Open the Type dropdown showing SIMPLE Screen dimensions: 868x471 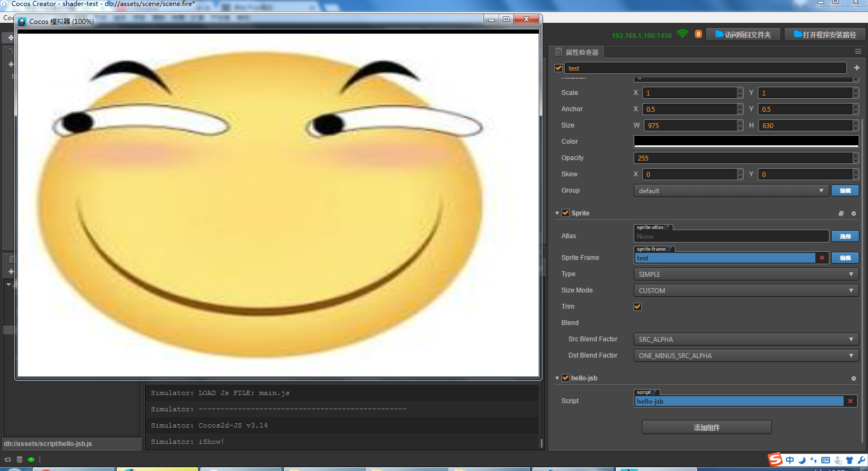pyautogui.click(x=746, y=274)
